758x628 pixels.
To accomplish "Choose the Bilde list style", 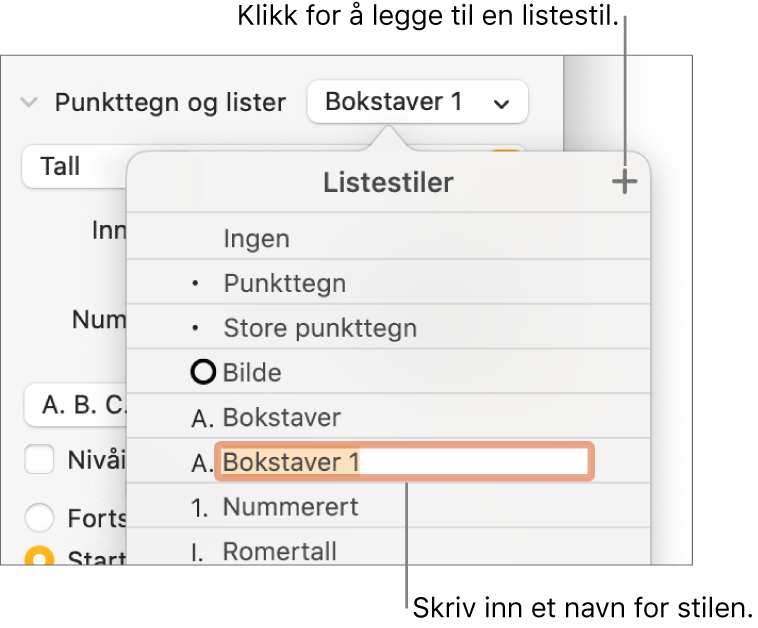I will (388, 372).
